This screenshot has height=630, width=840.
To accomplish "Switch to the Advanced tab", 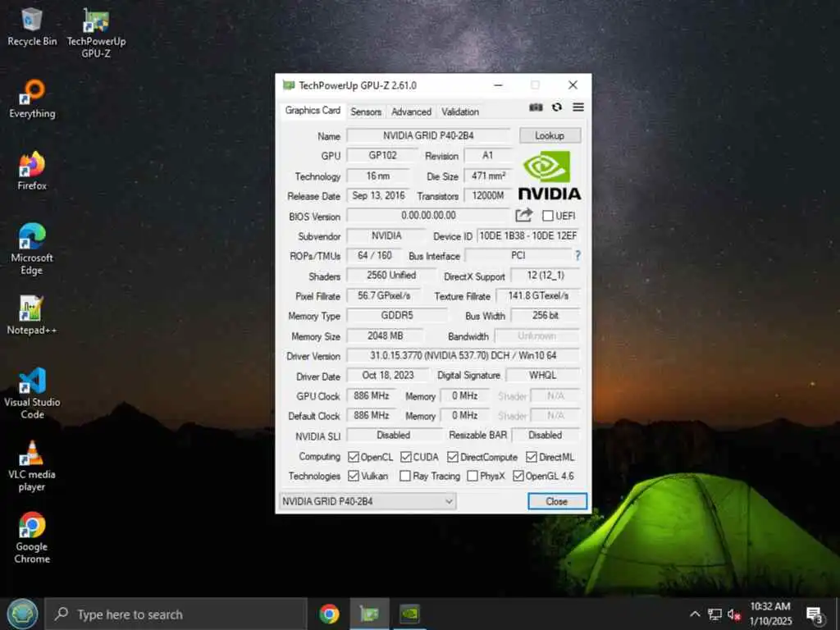I will (411, 112).
